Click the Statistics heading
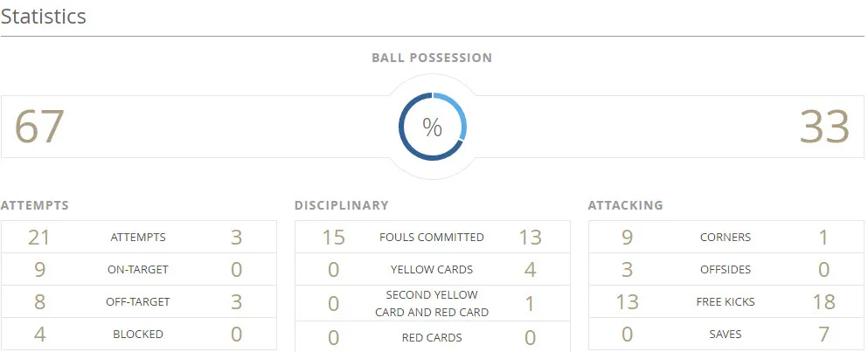This screenshot has width=868, height=352. pos(44,17)
